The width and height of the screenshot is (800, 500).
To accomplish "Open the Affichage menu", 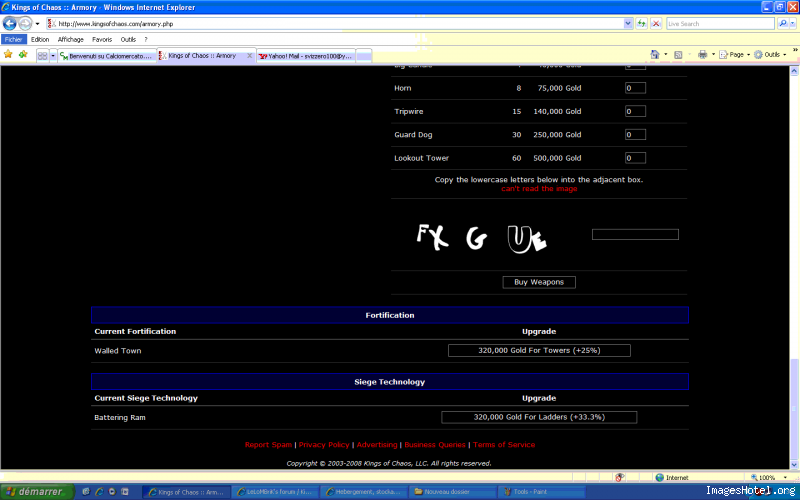I will [70, 39].
